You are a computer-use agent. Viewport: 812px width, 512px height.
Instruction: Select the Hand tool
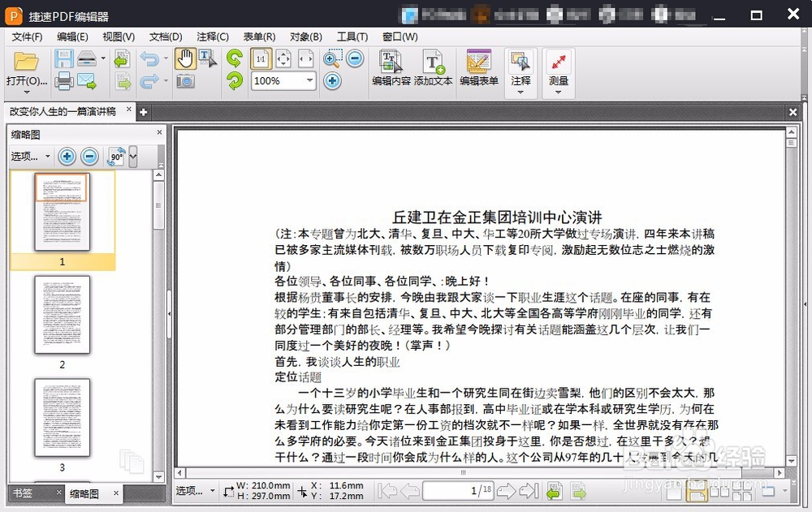pyautogui.click(x=187, y=58)
